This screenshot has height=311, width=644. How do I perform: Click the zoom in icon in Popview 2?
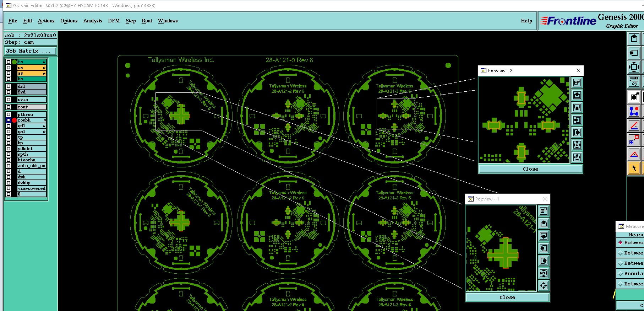tap(577, 145)
